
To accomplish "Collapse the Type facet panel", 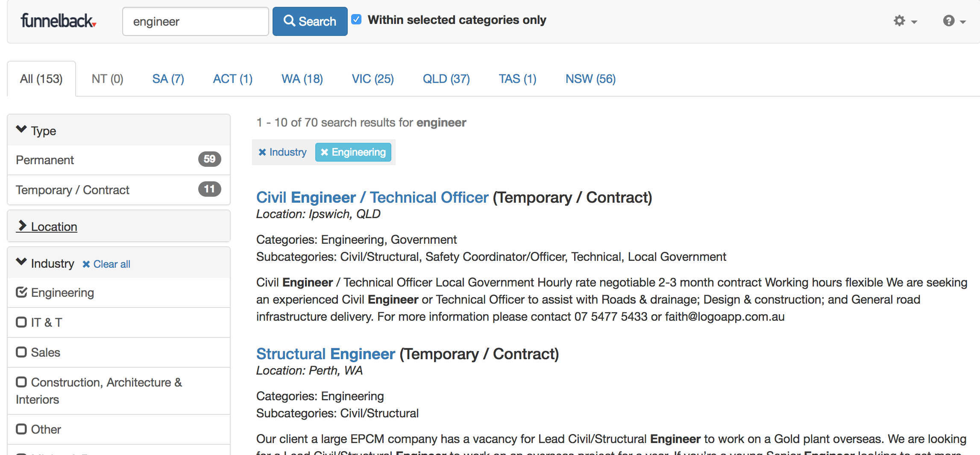I will coord(21,130).
